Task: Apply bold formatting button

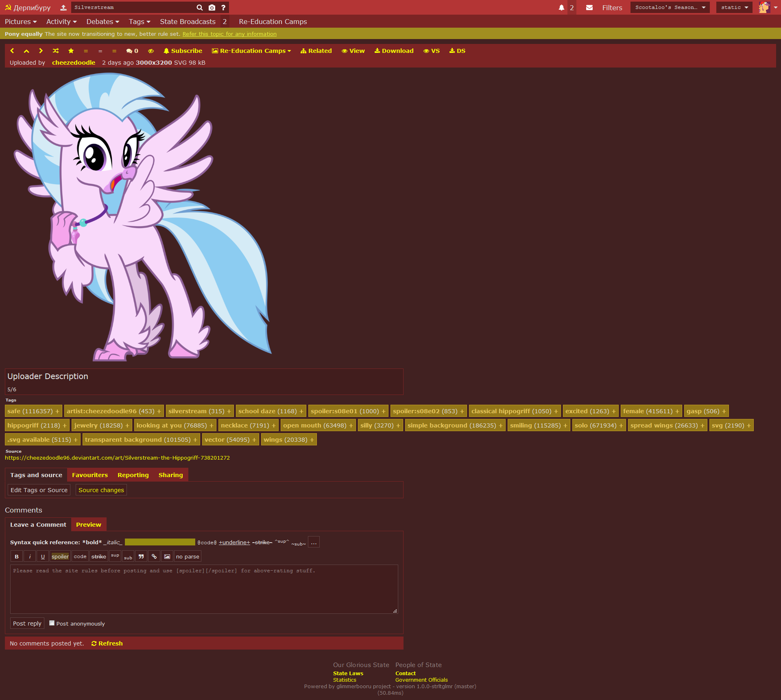Action: pos(17,556)
